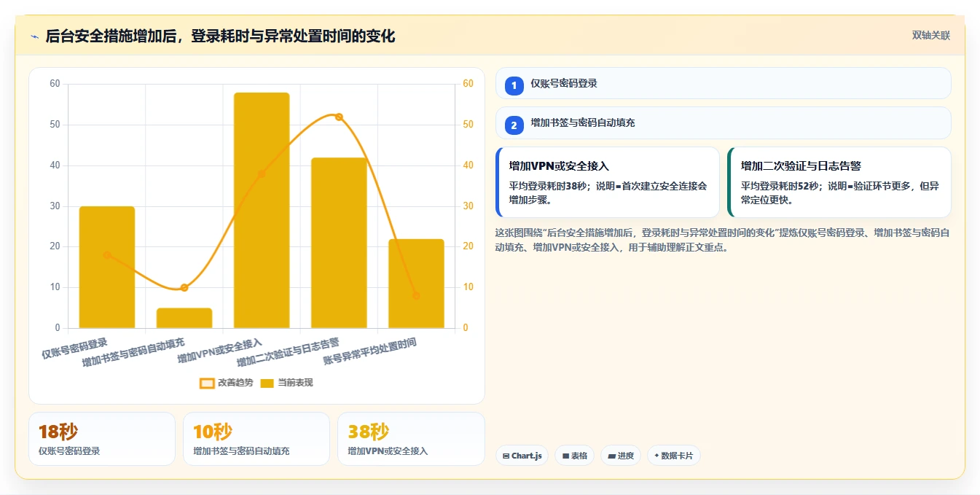Toggle the 改善趋势 legend entry
Viewport: 980px width, 495px height.
click(227, 383)
